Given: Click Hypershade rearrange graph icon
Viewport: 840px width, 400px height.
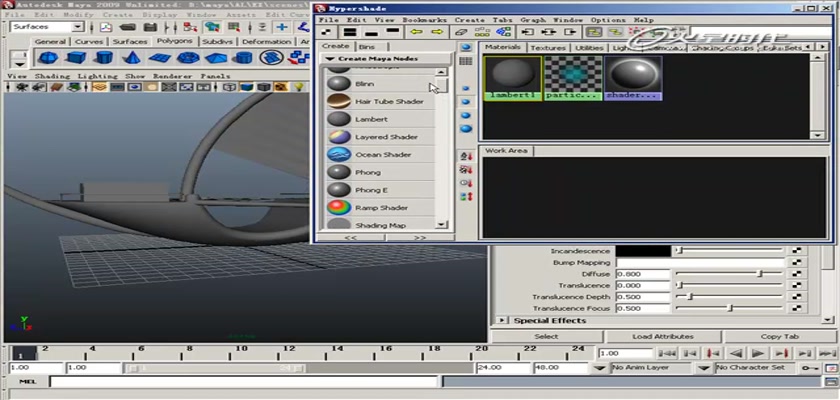Looking at the screenshot, I should (x=482, y=32).
